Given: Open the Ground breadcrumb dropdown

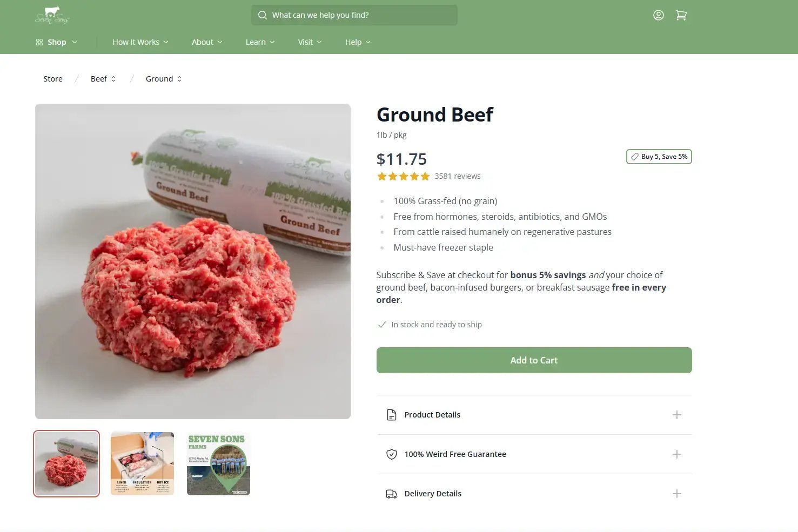Looking at the screenshot, I should pos(164,79).
